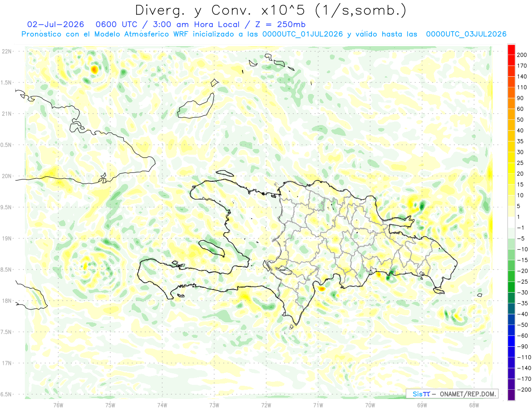Click the colorbar value 170

(x=523, y=66)
